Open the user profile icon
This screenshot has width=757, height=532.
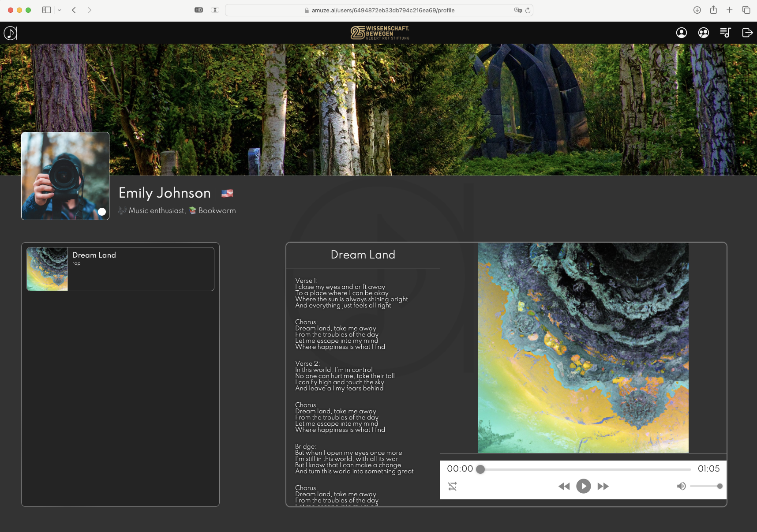[x=682, y=33]
